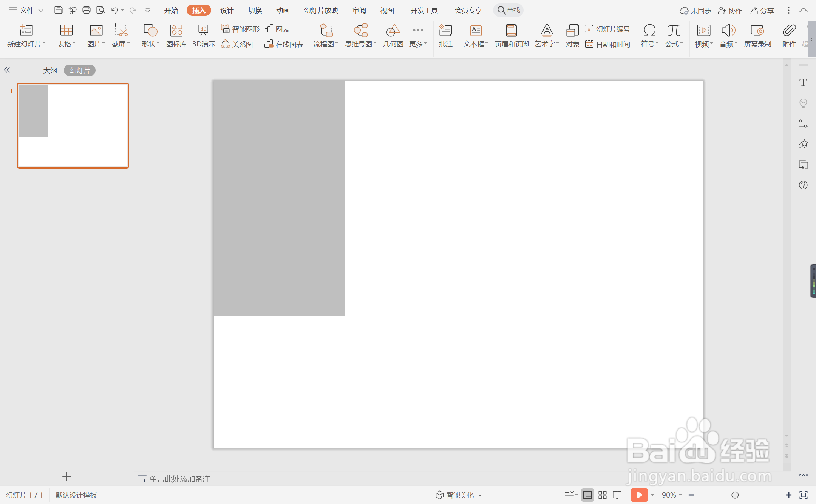Screen dimensions: 816x504
Task: Toggle reading view book icon
Action: [x=617, y=495]
